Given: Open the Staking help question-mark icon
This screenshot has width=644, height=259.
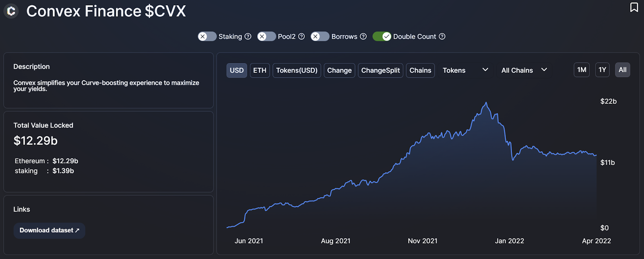Looking at the screenshot, I should coord(248,36).
